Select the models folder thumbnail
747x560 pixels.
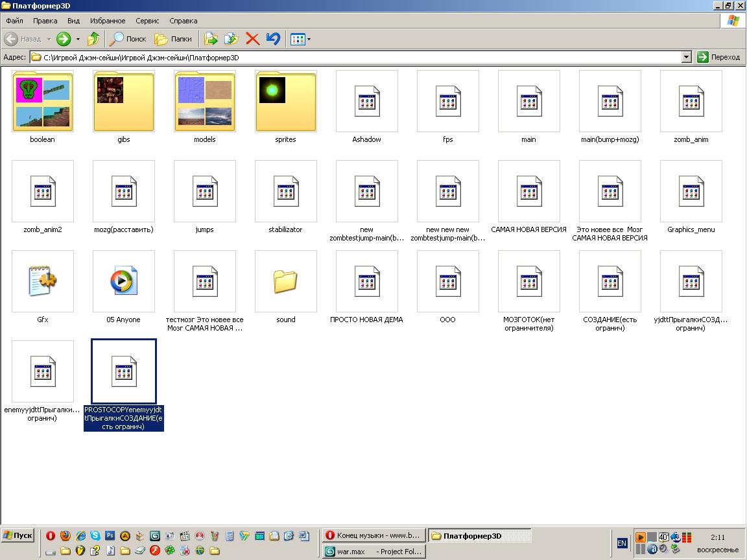click(x=204, y=102)
